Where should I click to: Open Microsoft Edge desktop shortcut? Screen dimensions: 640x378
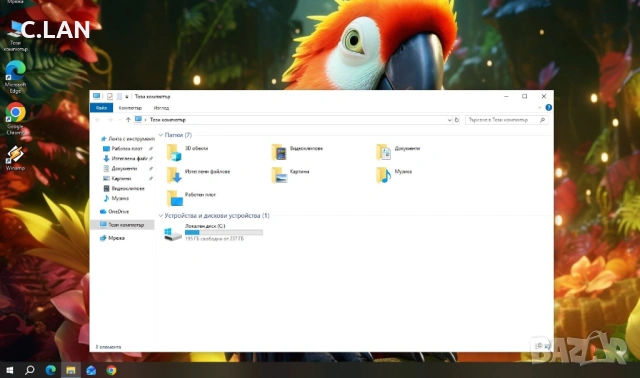(15, 77)
